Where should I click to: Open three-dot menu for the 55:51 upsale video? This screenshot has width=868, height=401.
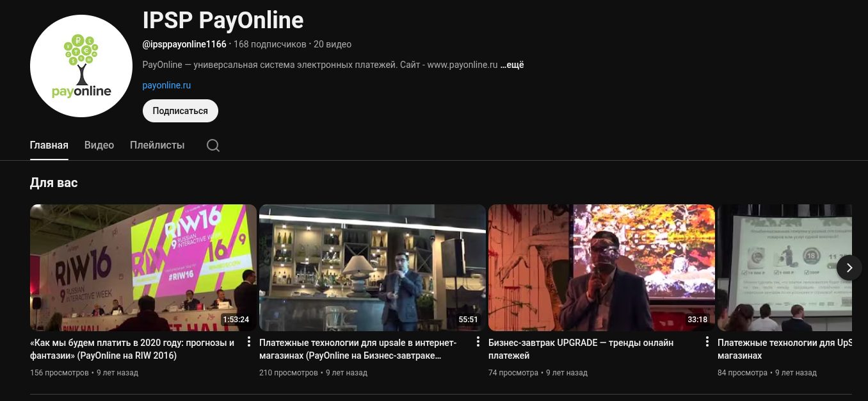coord(478,342)
